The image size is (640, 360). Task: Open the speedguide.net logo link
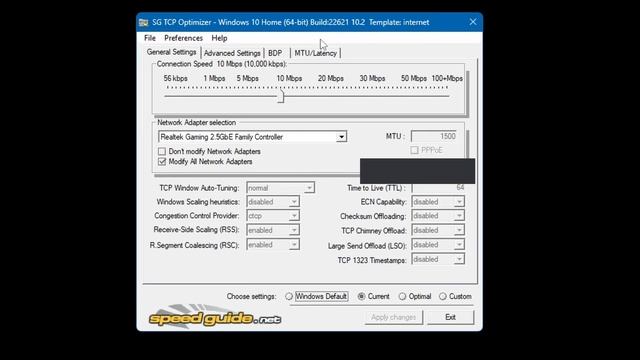coord(215,317)
